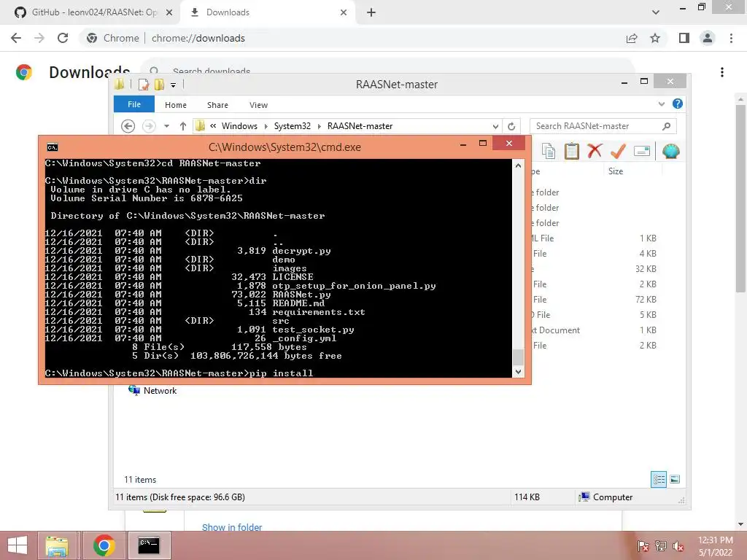Switch Explorer to large icons view

(x=675, y=479)
